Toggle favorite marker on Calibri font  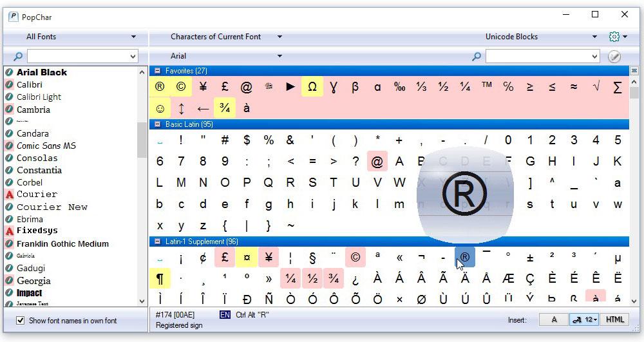(x=9, y=85)
